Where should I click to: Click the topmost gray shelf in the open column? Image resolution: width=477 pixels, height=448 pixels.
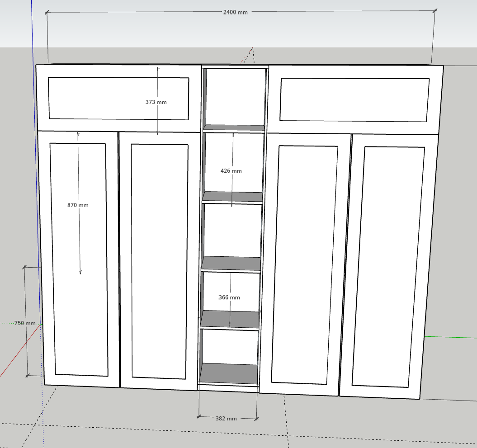pyautogui.click(x=235, y=127)
